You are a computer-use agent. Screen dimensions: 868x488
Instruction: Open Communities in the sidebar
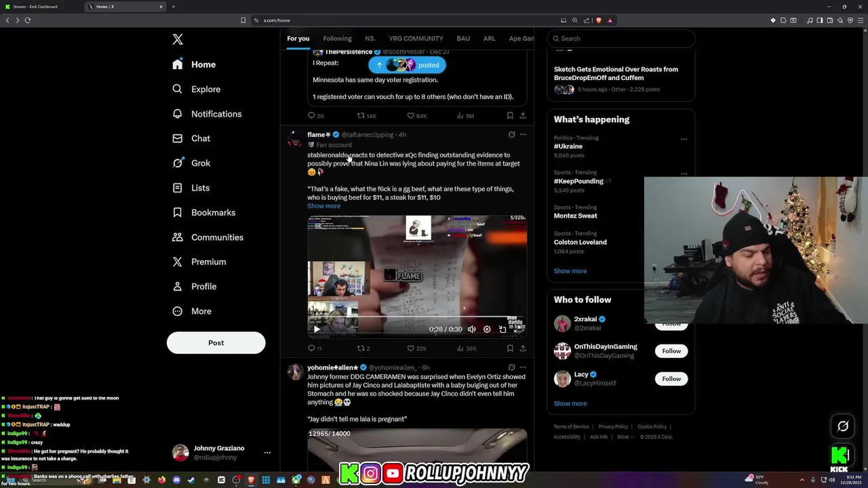coord(208,237)
